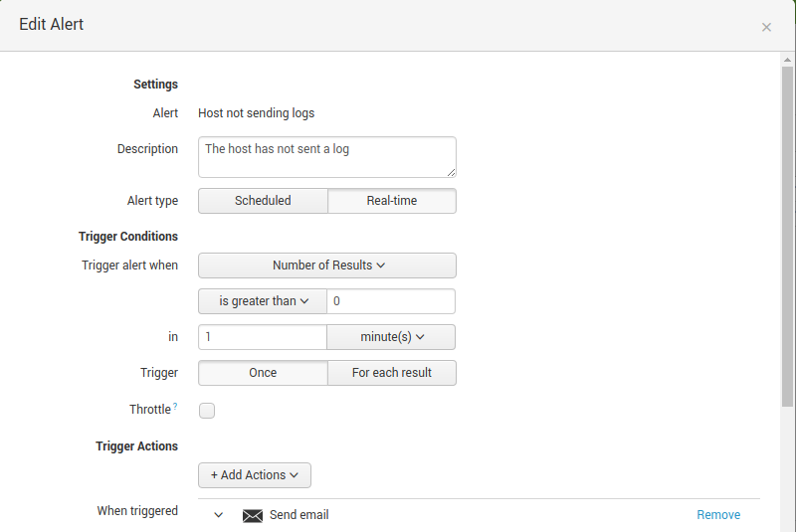Open the Number of Results dropdown
796x532 pixels.
327,266
